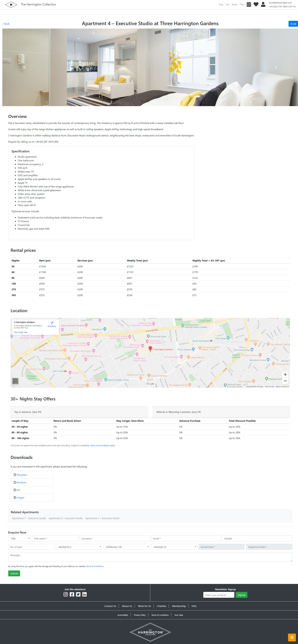Image resolution: width=298 pixels, height=644 pixels.
Task: Click the blue Book button
Action: point(293,24)
